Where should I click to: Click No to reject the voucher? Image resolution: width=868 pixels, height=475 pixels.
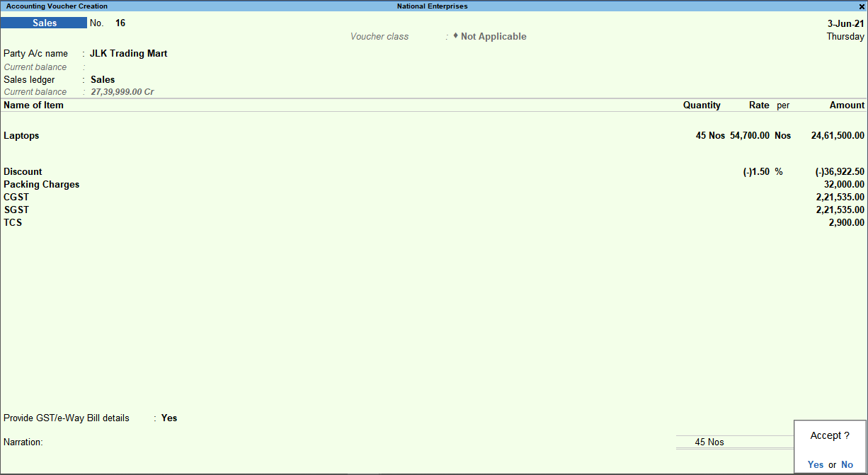[847, 464]
